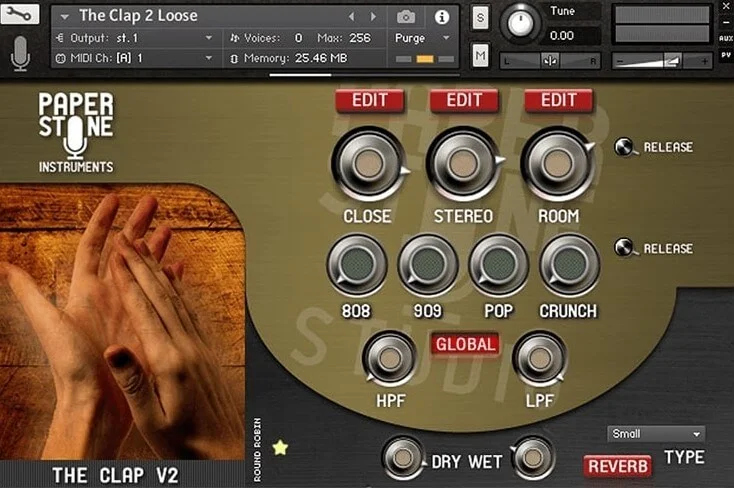Click the Tune knob
734x488 pixels.
tap(520, 22)
